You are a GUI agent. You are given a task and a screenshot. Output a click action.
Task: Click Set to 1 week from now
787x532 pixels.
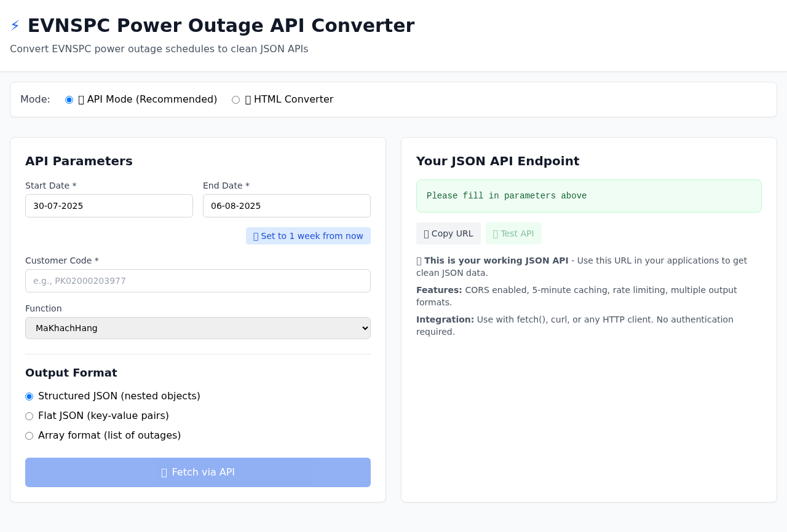point(308,236)
